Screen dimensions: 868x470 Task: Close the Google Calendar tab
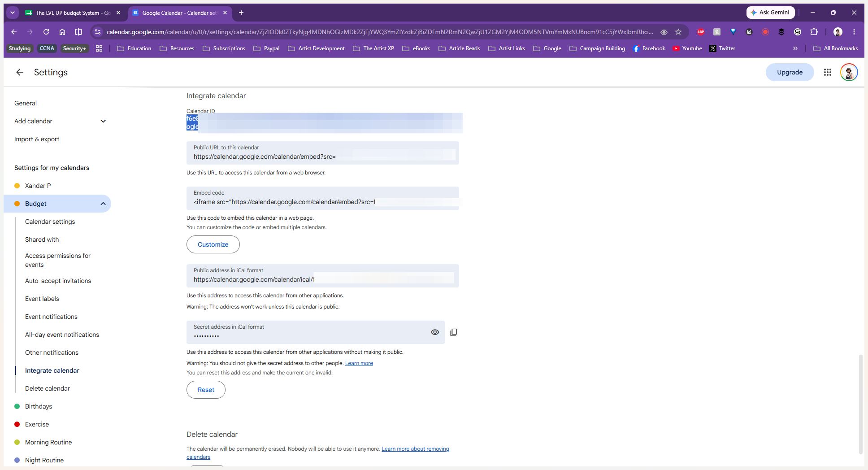point(225,13)
